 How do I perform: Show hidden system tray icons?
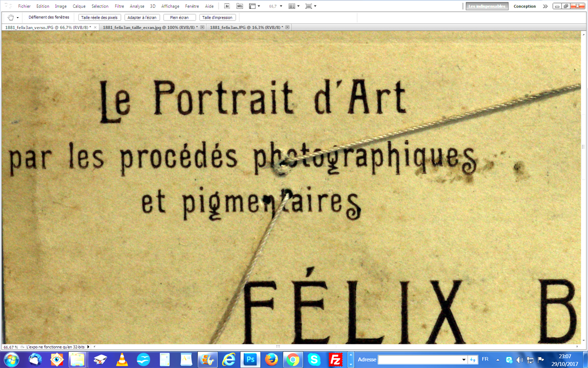(x=498, y=360)
